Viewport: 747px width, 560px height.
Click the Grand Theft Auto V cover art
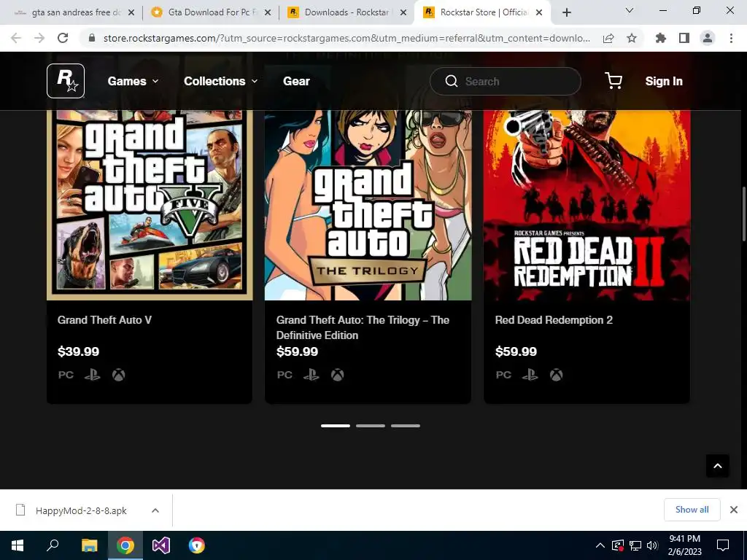150,205
